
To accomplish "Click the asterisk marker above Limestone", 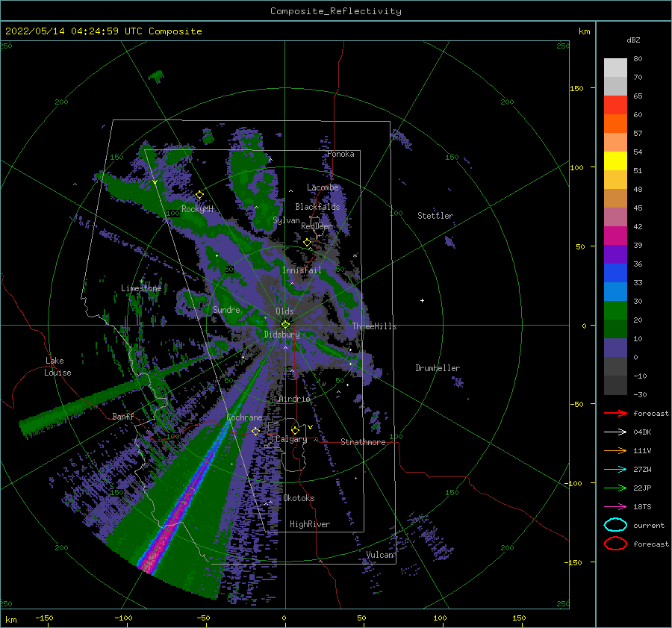I will pyautogui.click(x=141, y=282).
